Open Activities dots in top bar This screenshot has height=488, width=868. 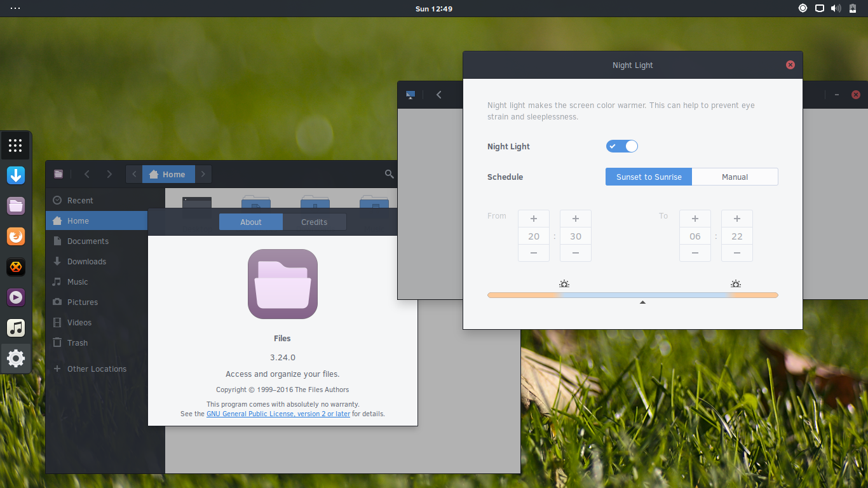[x=15, y=8]
